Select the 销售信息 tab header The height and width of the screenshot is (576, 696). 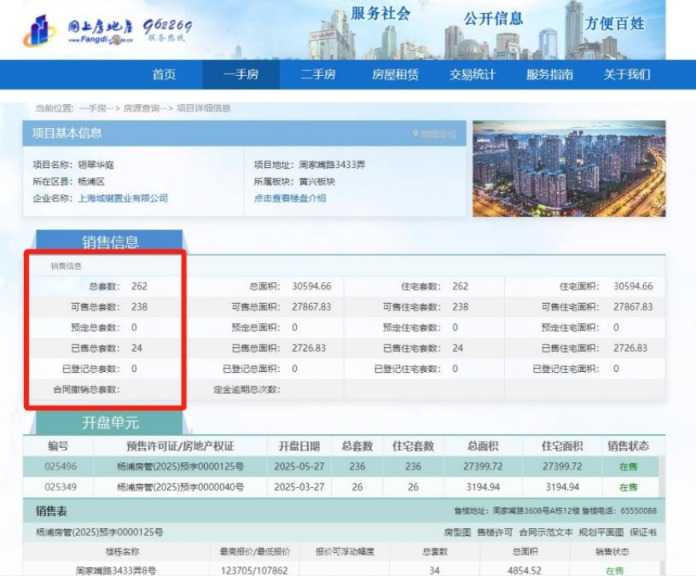coord(110,242)
